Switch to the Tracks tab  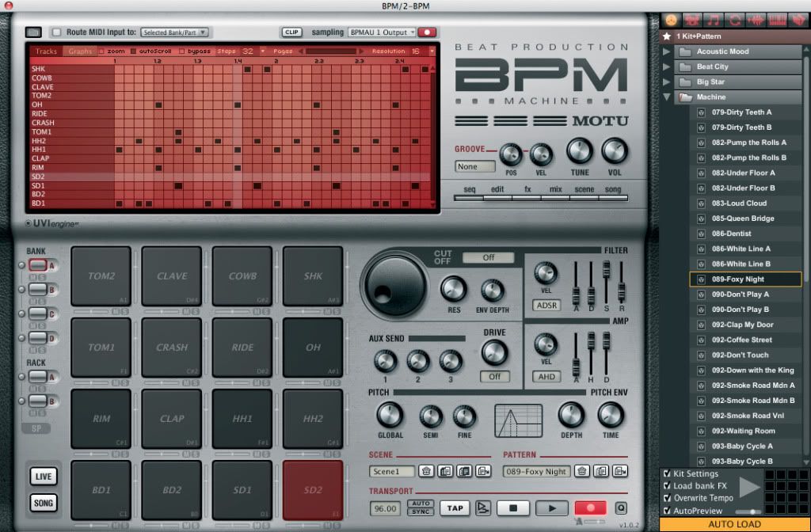click(46, 51)
